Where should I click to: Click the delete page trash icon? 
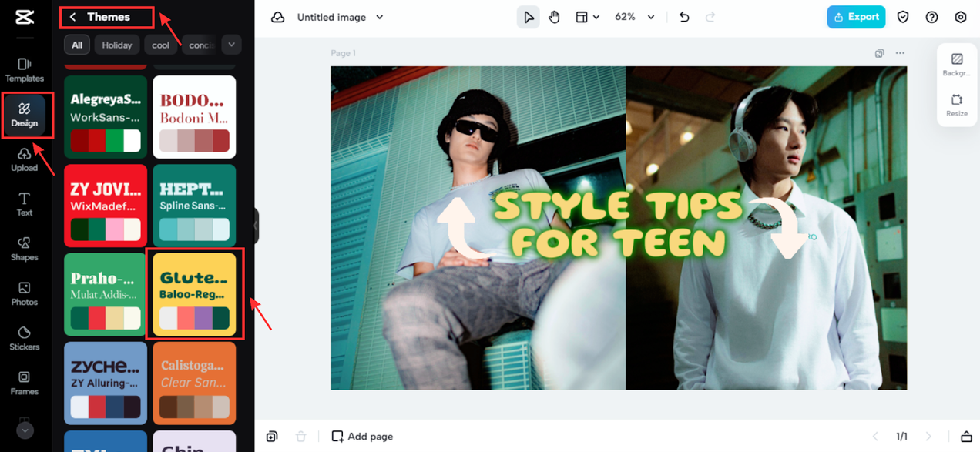tap(300, 437)
